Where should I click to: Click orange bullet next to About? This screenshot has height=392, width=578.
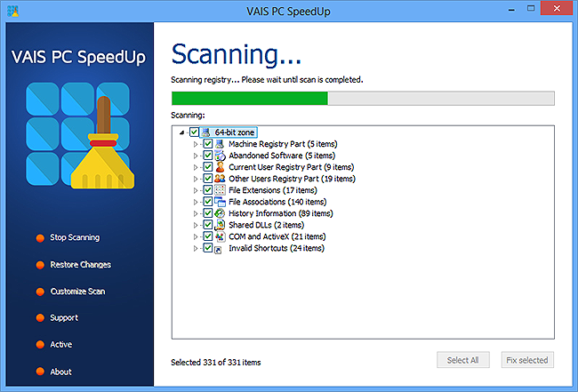click(40, 372)
